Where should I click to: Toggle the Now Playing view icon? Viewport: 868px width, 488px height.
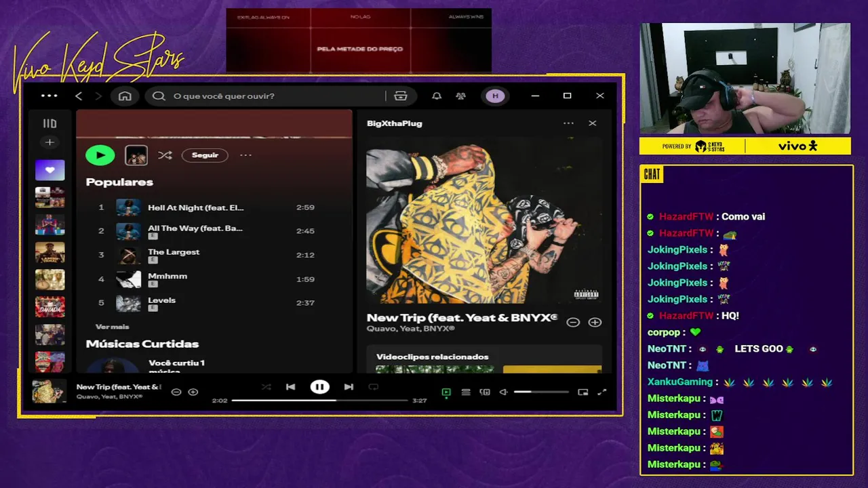point(446,392)
